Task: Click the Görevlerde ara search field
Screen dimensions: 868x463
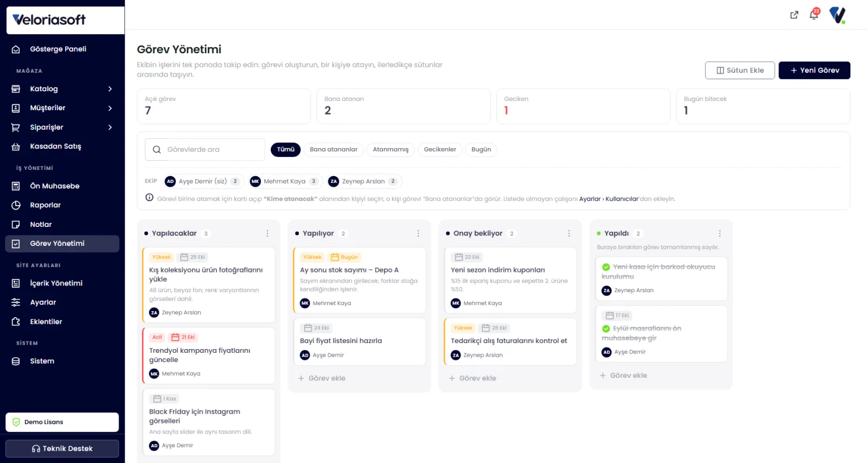Action: point(205,150)
